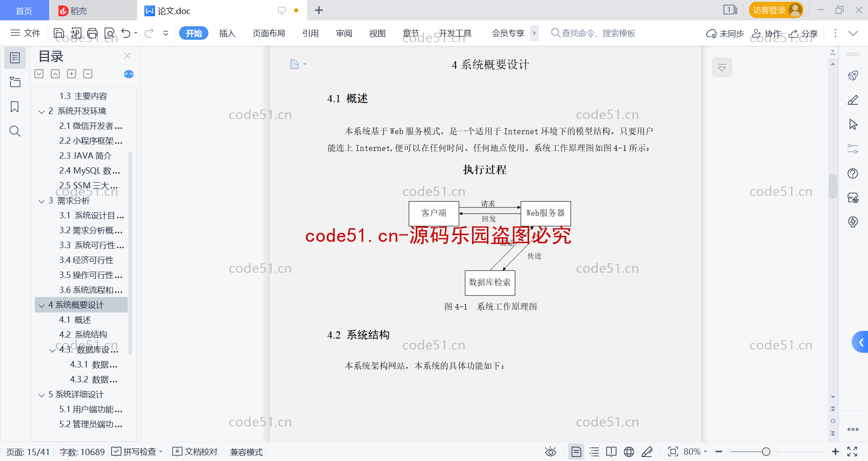Switch to the 首页 tab
The width and height of the screenshot is (868, 461).
click(x=24, y=10)
